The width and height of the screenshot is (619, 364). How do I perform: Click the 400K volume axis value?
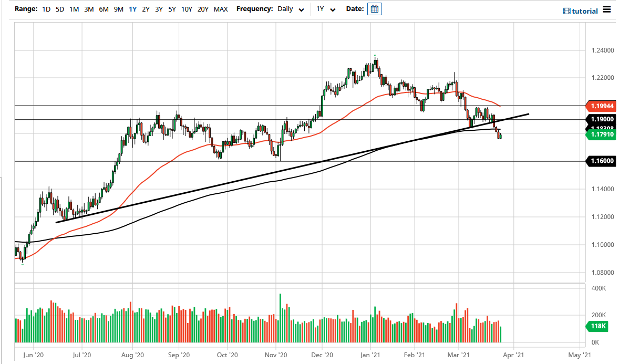[599, 288]
